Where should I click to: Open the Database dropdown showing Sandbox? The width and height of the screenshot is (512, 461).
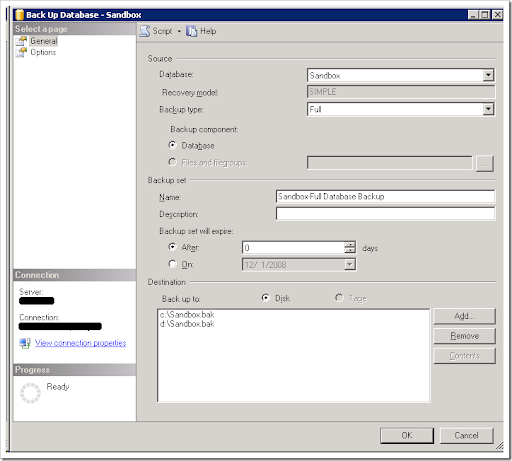[488, 75]
